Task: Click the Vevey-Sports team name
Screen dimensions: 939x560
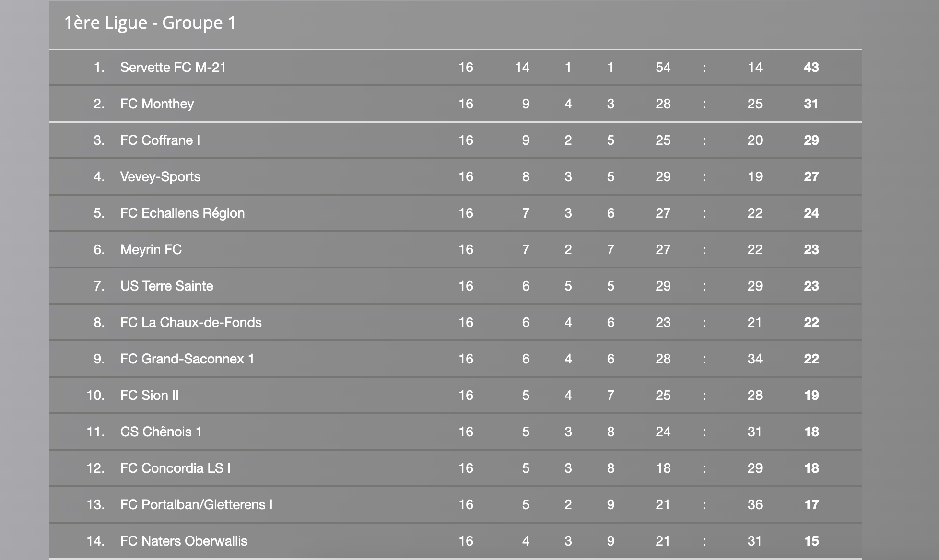Action: tap(160, 176)
